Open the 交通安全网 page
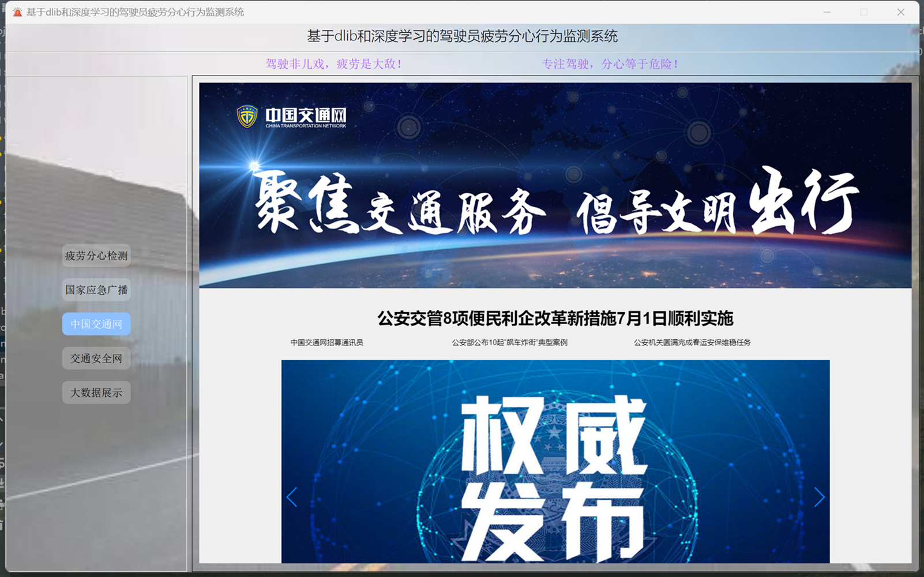 (96, 358)
